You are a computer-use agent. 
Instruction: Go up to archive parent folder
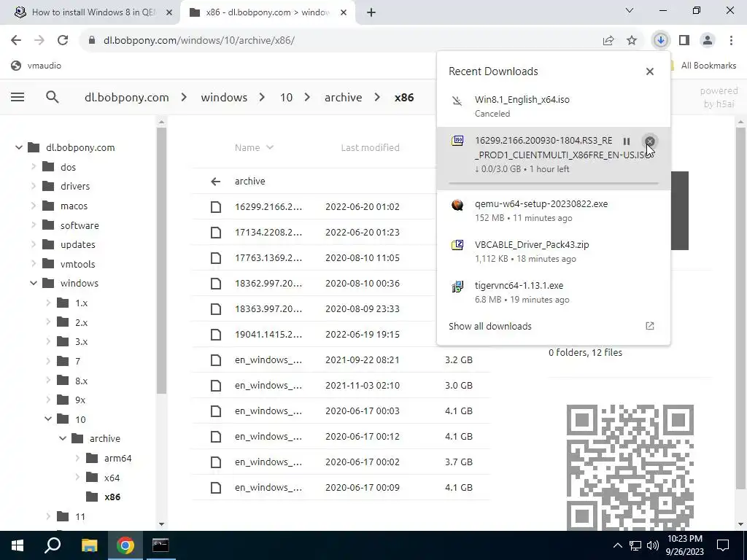coord(341,181)
